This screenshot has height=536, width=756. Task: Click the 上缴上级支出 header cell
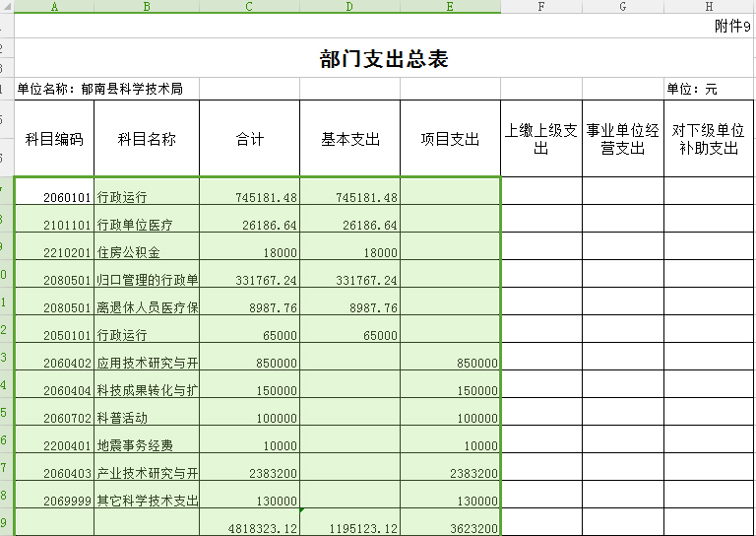click(x=540, y=139)
